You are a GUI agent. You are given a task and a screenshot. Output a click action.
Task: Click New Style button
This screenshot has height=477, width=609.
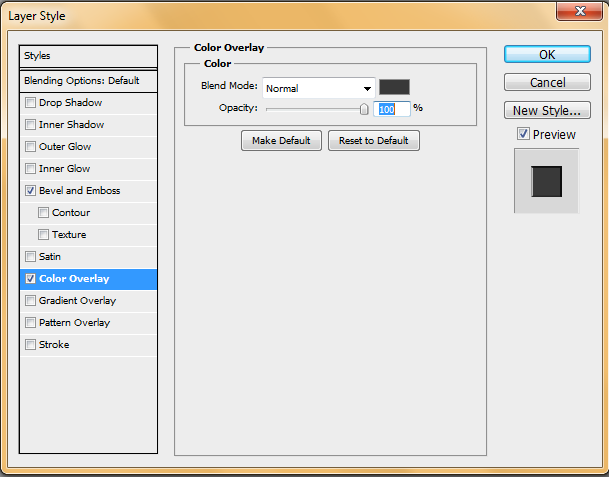[547, 111]
